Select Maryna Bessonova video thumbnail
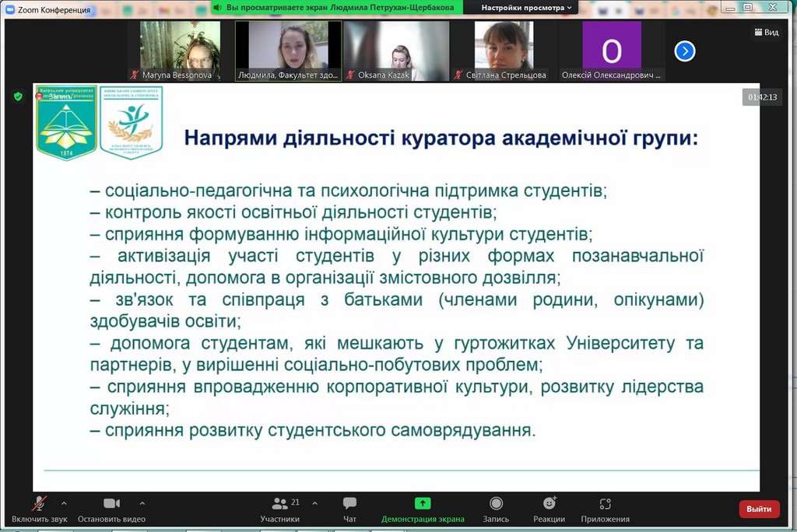This screenshot has height=532, width=797. [x=181, y=51]
